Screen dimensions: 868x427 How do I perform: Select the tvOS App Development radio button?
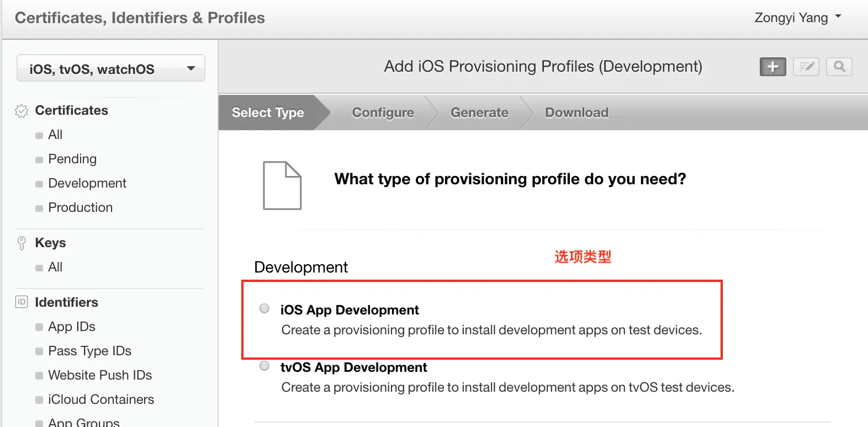click(x=264, y=366)
